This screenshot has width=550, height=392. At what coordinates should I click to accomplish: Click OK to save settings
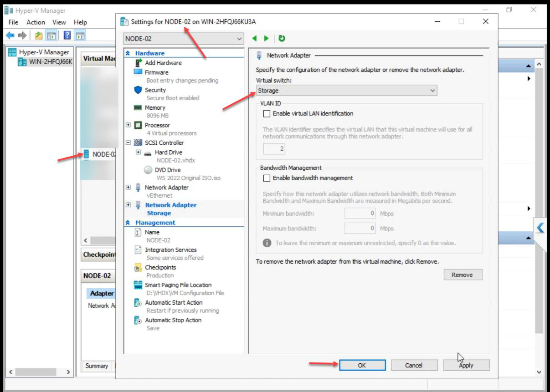coord(362,365)
